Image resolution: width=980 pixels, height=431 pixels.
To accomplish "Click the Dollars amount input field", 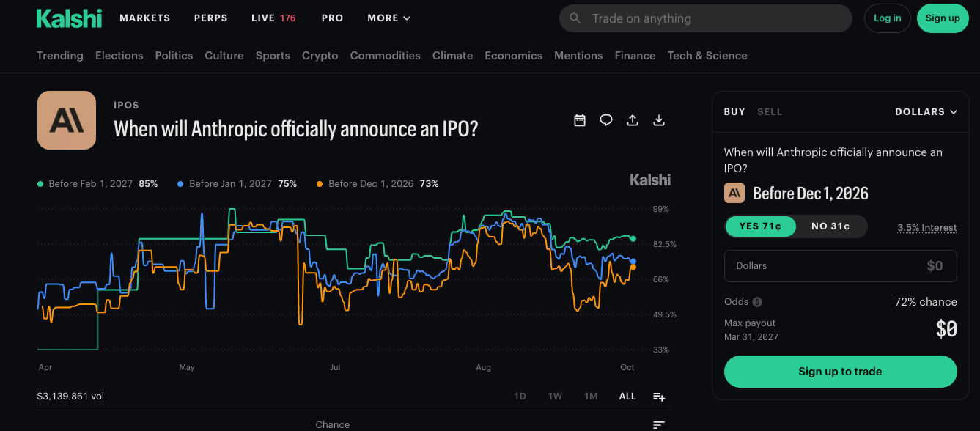I will pyautogui.click(x=840, y=266).
